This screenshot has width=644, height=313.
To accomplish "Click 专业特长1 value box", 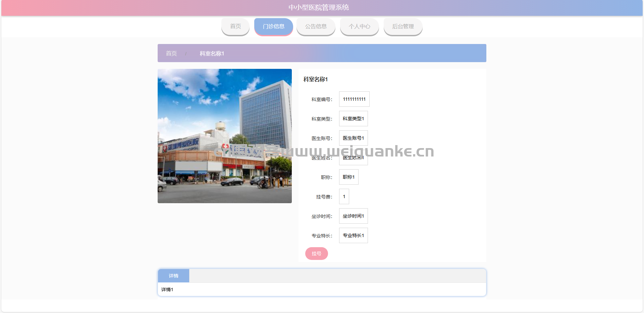I will click(354, 235).
